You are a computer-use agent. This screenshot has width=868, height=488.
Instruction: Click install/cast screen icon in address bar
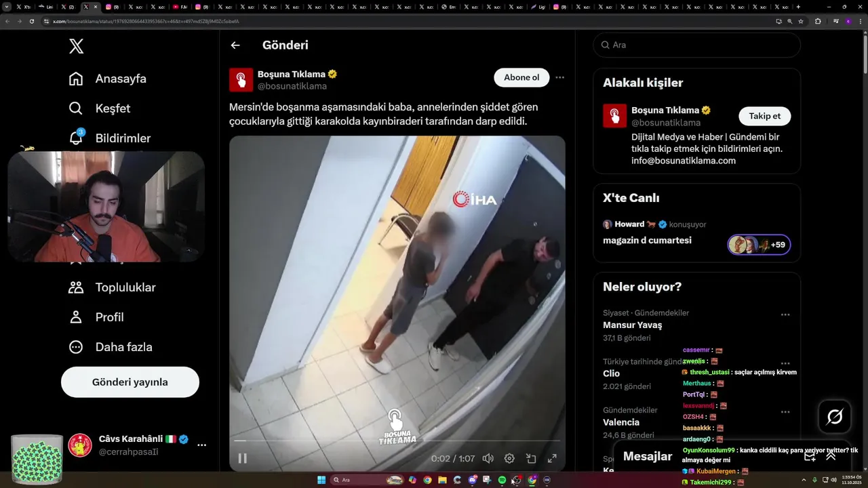(x=778, y=21)
